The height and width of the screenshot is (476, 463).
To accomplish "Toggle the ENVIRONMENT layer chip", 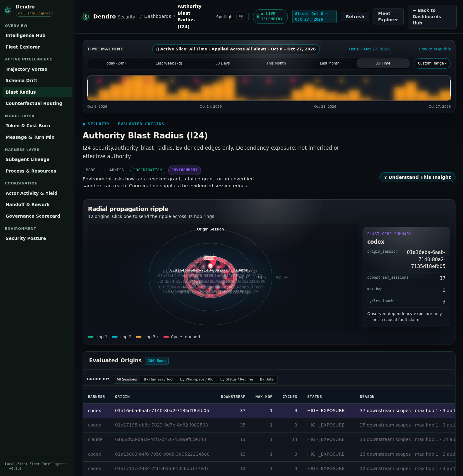I will (185, 170).
